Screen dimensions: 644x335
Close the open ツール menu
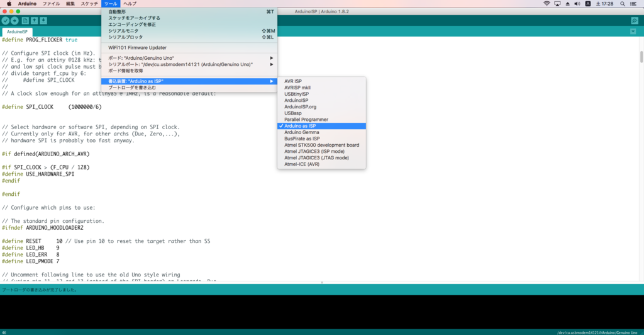point(111,4)
